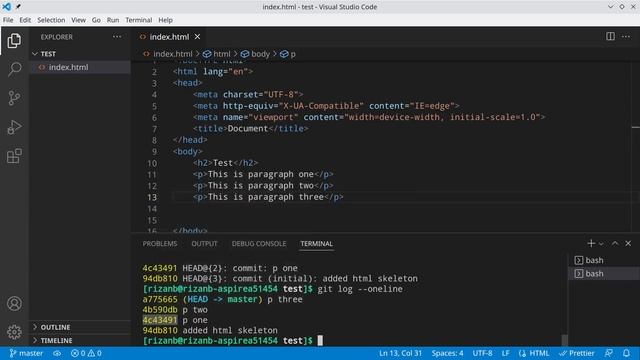
Task: Open the Terminal menu
Action: pos(138,20)
